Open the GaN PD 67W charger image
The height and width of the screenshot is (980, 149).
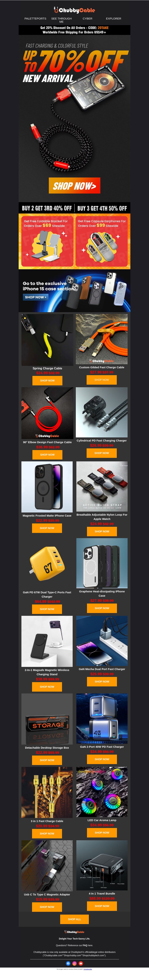(47, 563)
